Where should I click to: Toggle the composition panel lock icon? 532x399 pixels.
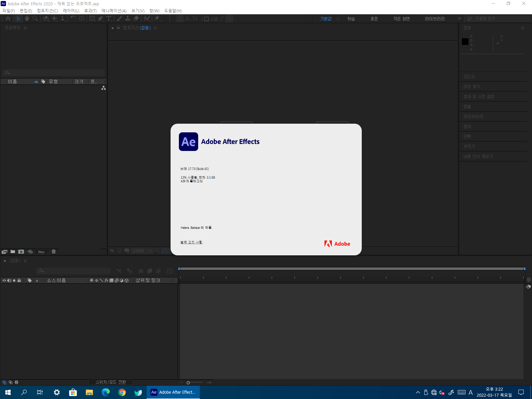coord(118,28)
